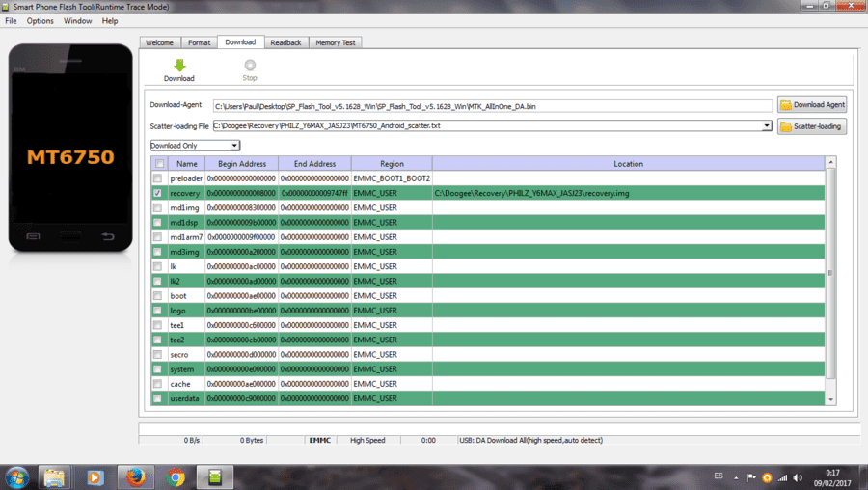Sort by the Name column header
This screenshot has width=868, height=490.
coord(186,163)
